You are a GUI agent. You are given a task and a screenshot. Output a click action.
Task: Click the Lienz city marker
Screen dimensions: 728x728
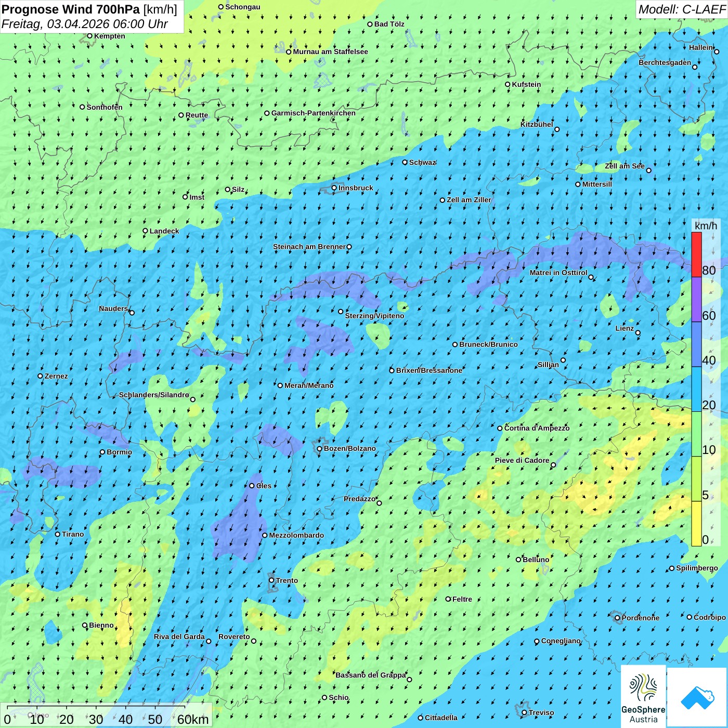(638, 333)
